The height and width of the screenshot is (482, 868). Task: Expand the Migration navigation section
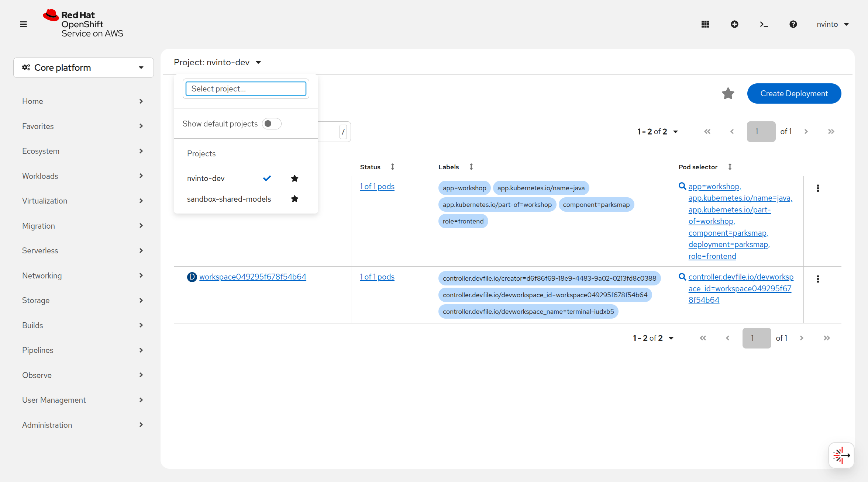tap(83, 226)
